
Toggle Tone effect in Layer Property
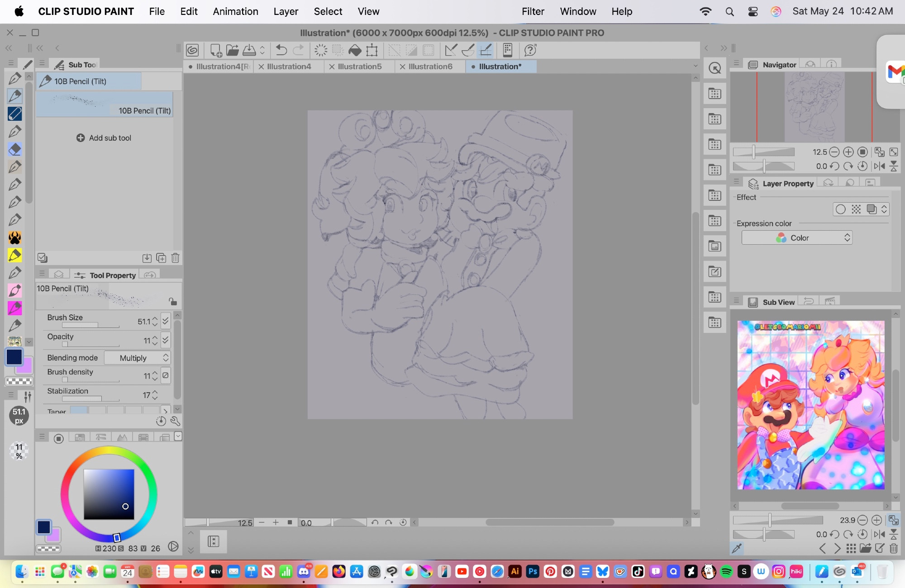point(856,209)
